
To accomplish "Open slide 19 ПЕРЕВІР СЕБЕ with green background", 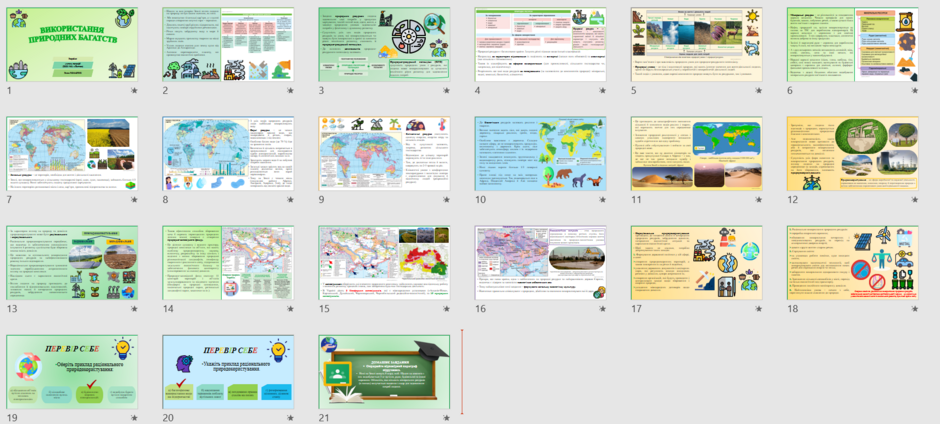I will [x=72, y=372].
